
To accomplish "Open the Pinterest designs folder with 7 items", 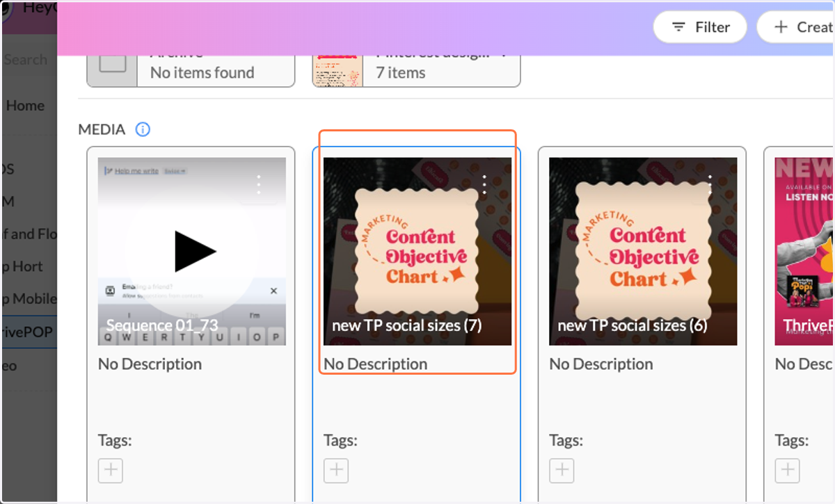I will point(416,71).
